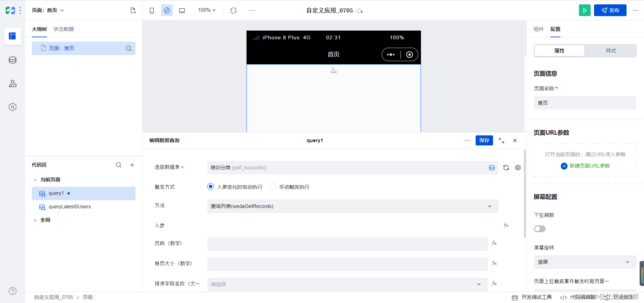
Task: Select 入参变化时自动执行 radio option
Action: coord(210,186)
